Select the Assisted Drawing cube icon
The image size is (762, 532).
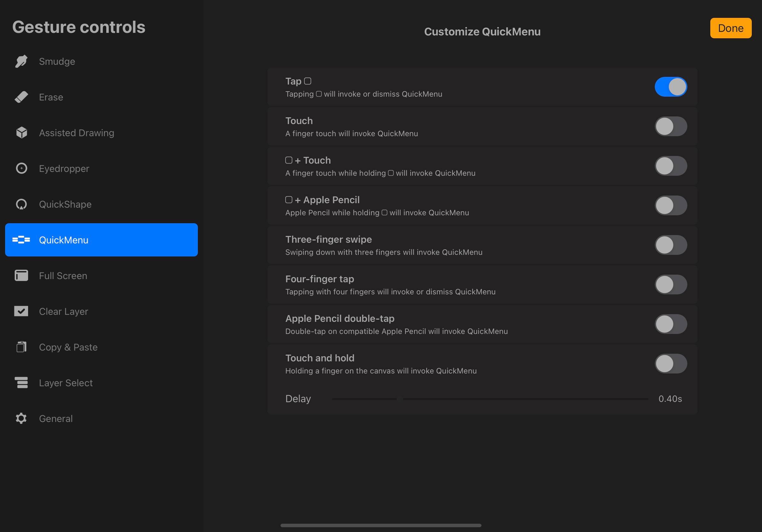pyautogui.click(x=22, y=133)
